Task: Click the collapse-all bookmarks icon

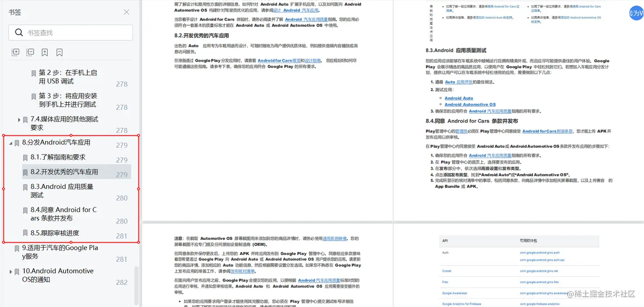Action: click(x=30, y=52)
